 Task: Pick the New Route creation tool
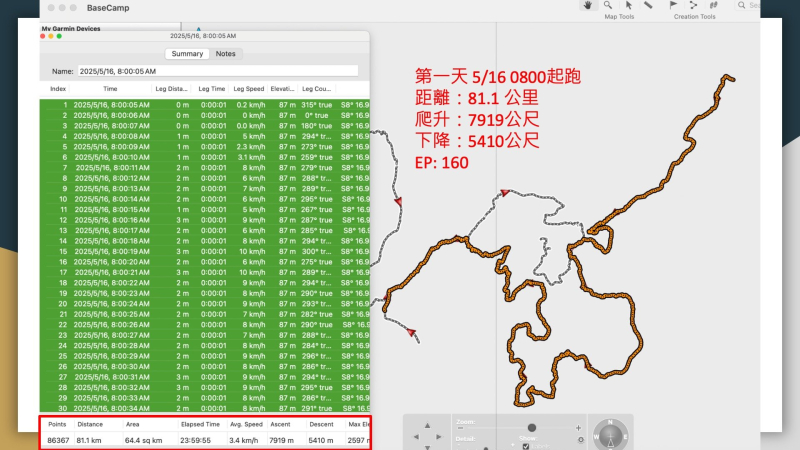pos(693,5)
